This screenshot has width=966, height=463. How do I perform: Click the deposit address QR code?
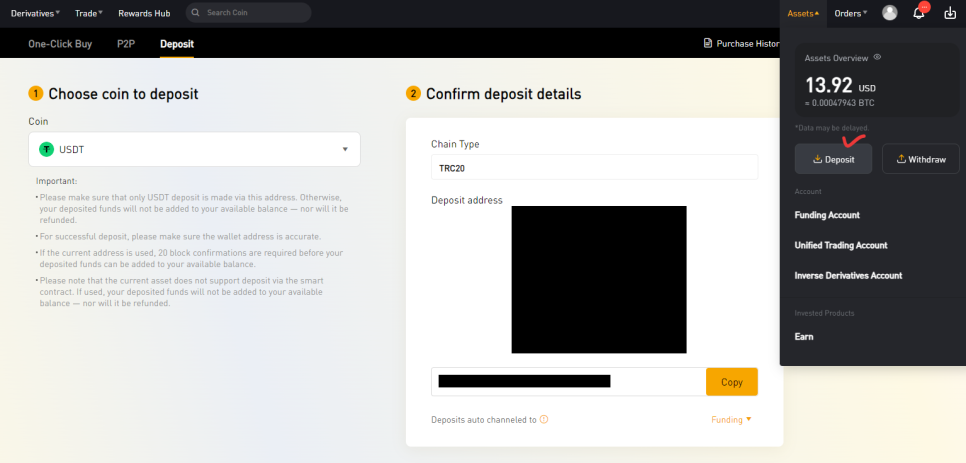click(599, 280)
